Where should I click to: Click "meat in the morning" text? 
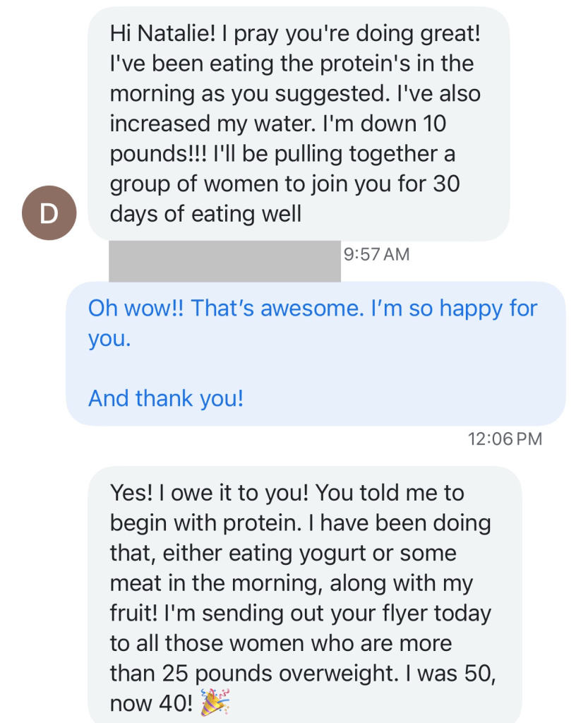210,583
